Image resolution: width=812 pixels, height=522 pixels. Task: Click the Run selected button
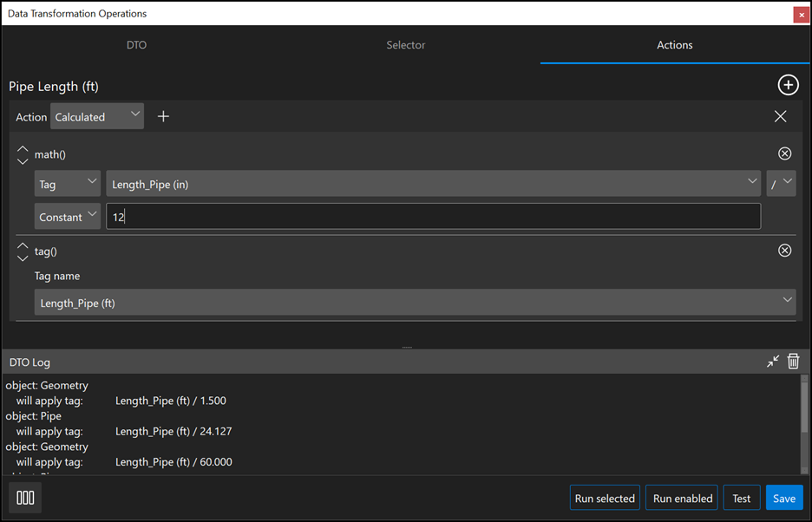tap(605, 498)
